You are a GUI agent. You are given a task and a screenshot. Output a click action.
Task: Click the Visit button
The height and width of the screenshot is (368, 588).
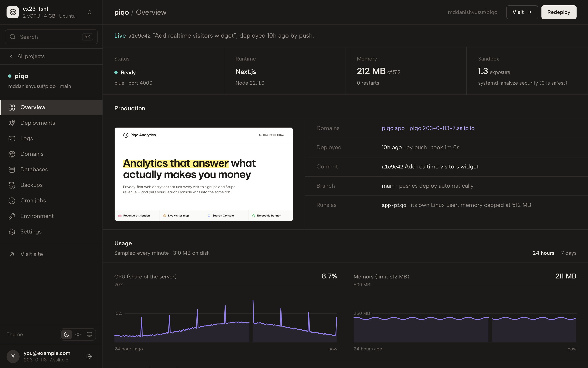522,12
